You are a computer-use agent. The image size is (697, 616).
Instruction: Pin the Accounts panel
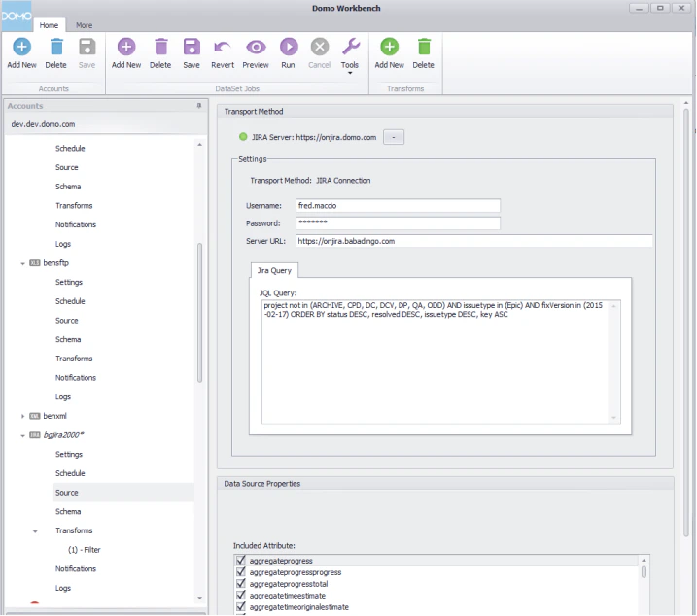coord(199,106)
